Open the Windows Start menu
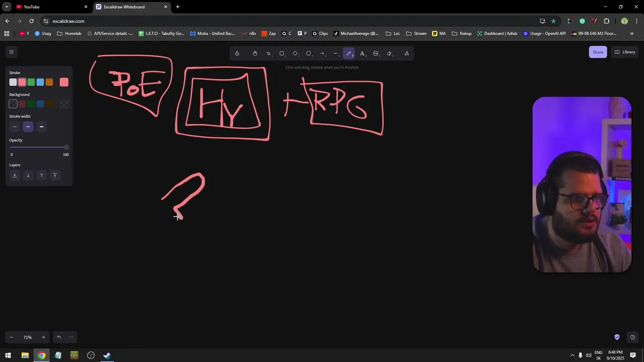The image size is (644, 362). [8, 355]
